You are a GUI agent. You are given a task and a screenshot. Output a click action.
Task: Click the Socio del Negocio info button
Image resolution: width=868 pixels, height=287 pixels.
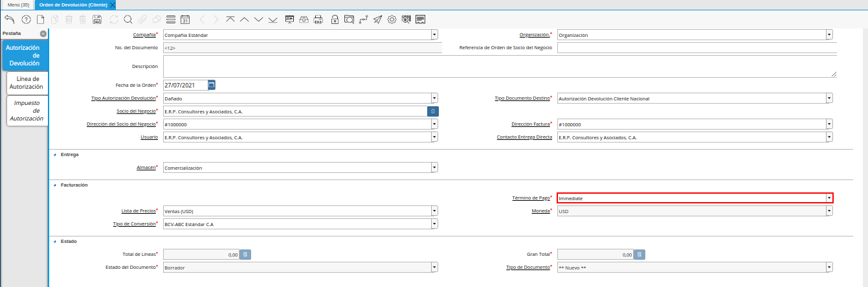(x=433, y=111)
